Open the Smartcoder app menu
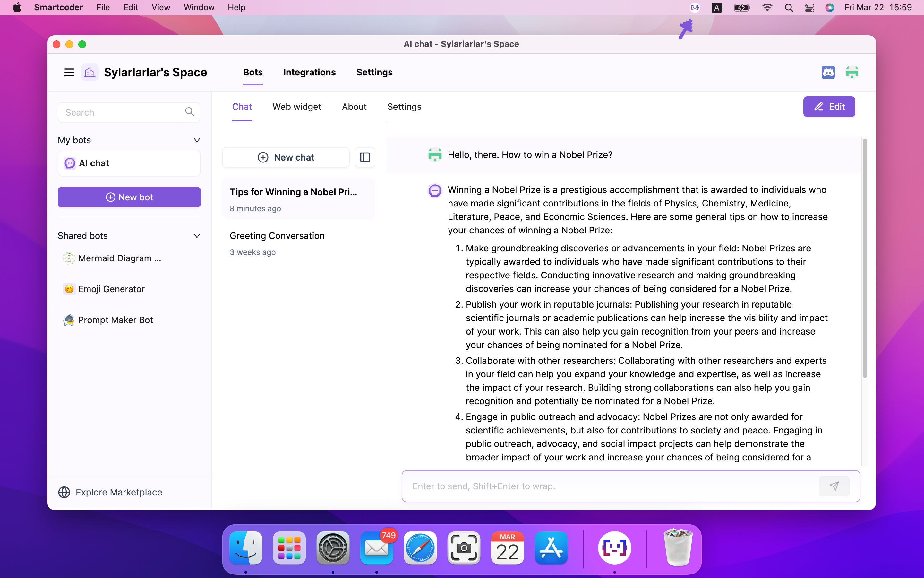This screenshot has height=578, width=924. point(58,7)
